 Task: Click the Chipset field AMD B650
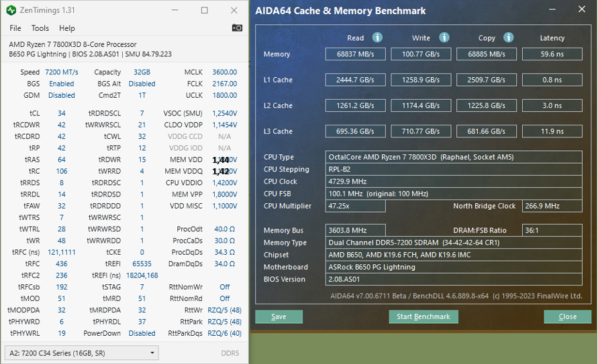coord(454,255)
